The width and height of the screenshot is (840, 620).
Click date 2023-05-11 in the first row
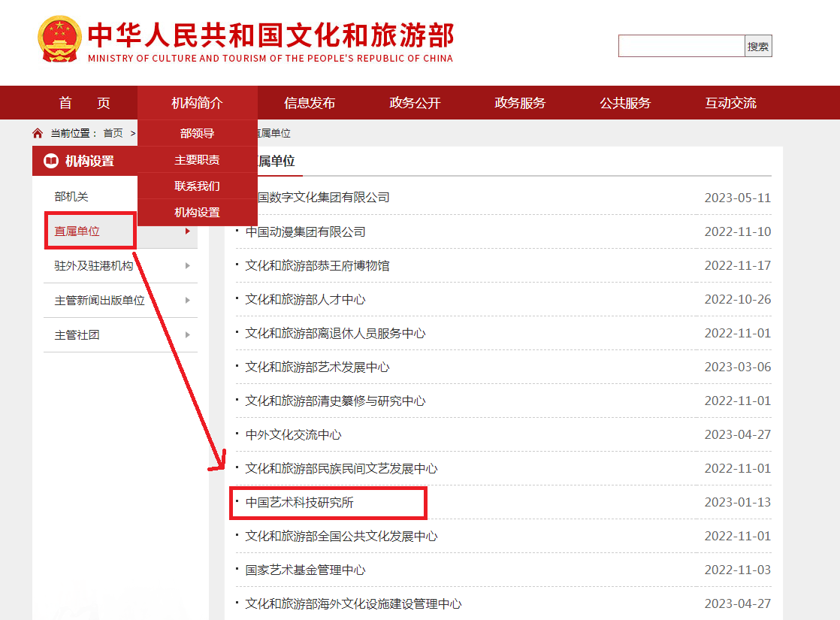point(738,198)
